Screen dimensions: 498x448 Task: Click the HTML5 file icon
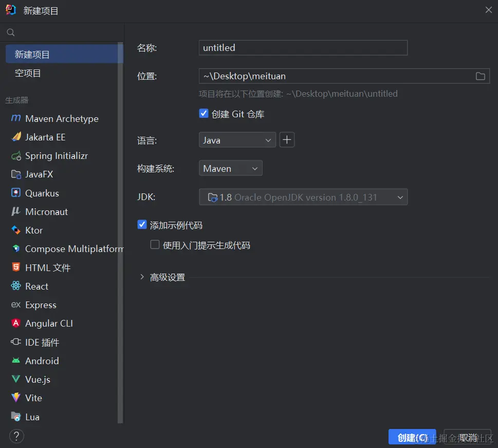16,267
